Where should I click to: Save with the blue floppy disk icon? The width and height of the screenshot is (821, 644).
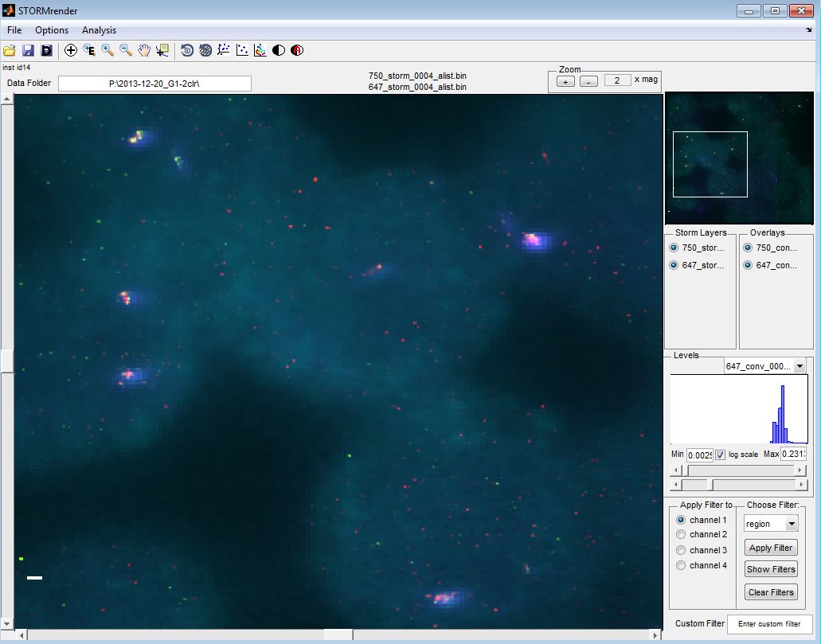pos(28,50)
